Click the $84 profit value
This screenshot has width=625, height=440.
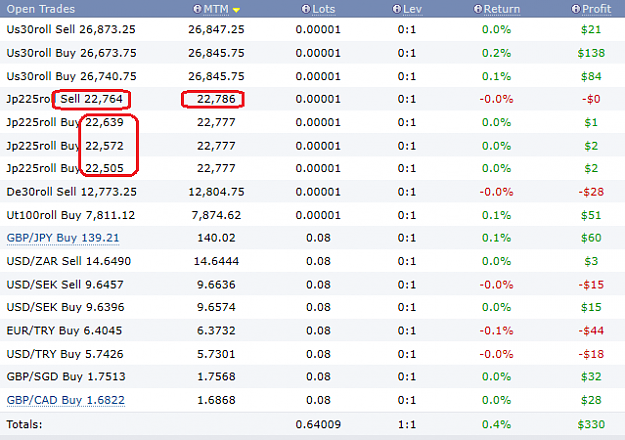point(591,76)
